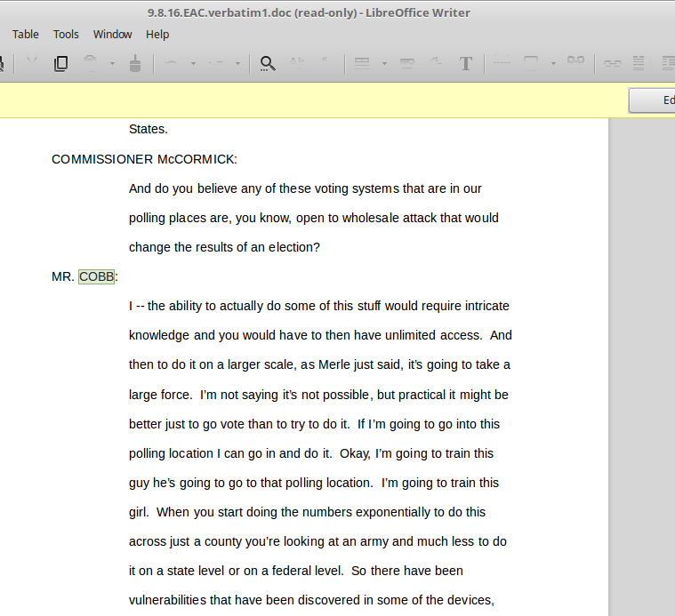Click the word 'States.' at page top
The width and height of the screenshot is (675, 616).
149,129
